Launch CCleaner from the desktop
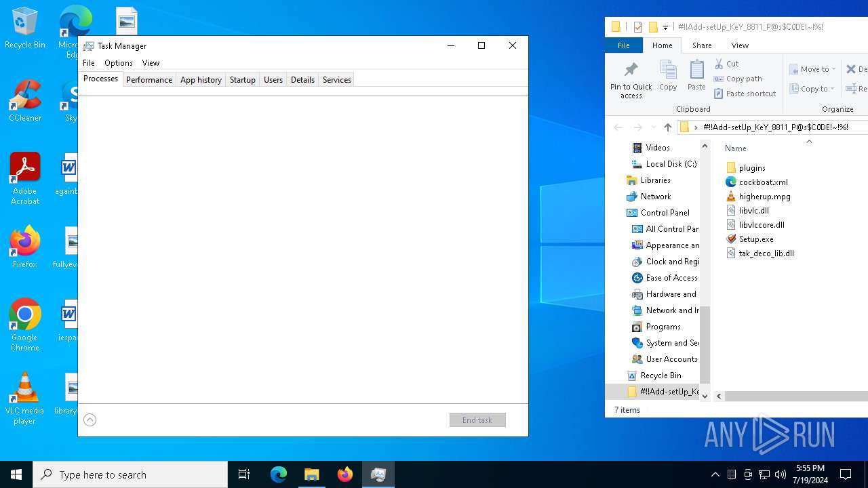The height and width of the screenshot is (488, 868). 25,102
